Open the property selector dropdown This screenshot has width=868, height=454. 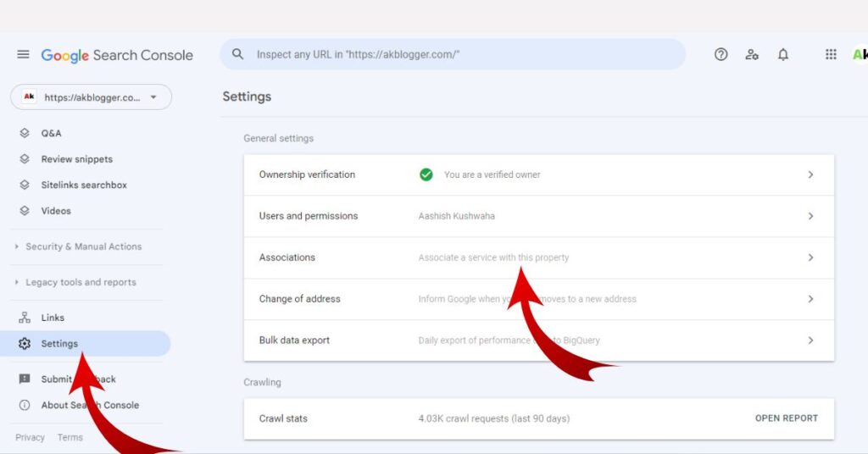click(x=91, y=97)
